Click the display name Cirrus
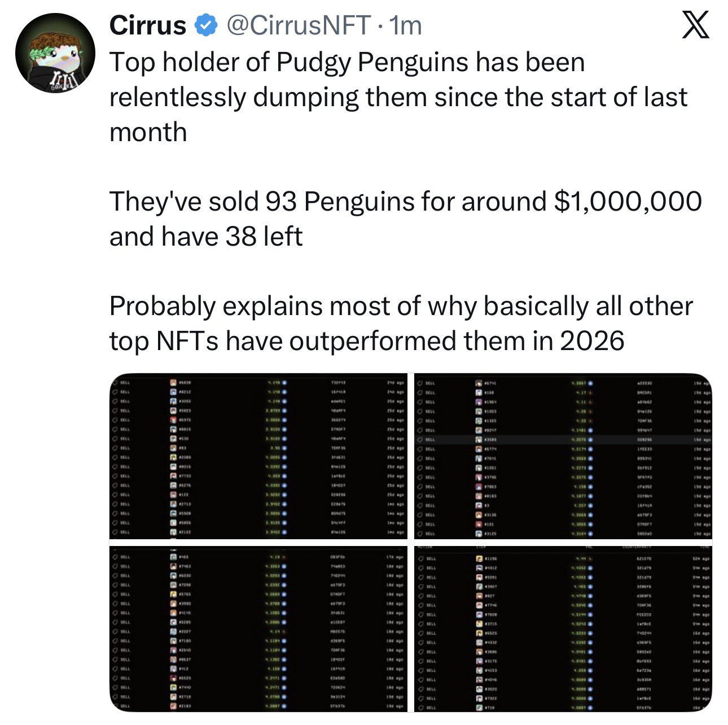This screenshot has height=725, width=728. pyautogui.click(x=148, y=25)
